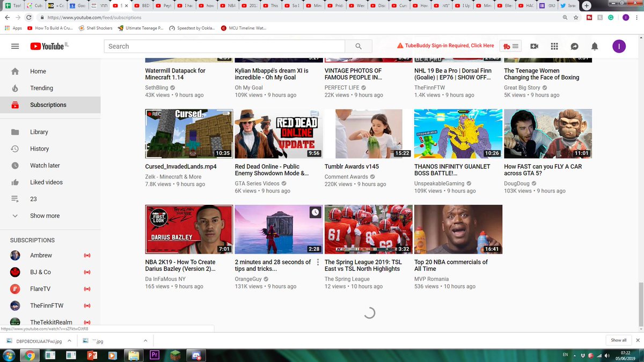Open the Thanos Infinity Gauntlet thumbnail
Screen dimensions: 644x362
click(458, 134)
